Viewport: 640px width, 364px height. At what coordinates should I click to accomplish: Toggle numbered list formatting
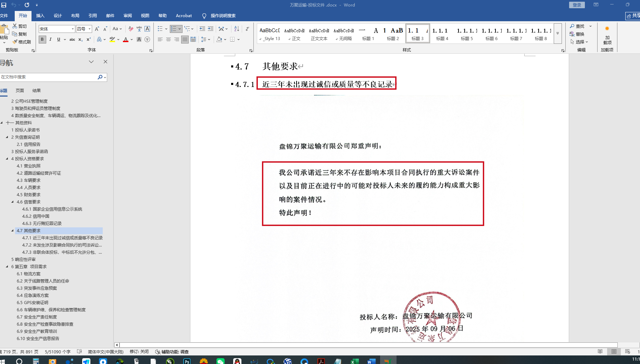[x=174, y=29]
